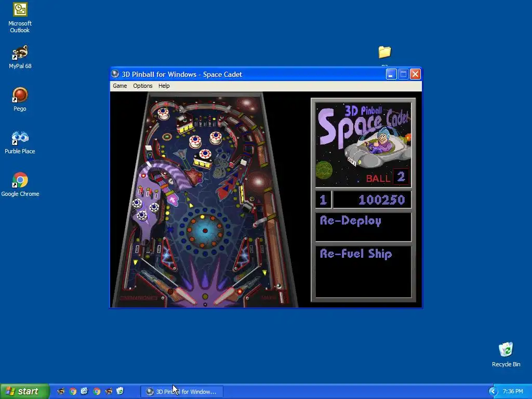This screenshot has height=399, width=532.
Task: Select the Pego desktop icon
Action: [20, 99]
